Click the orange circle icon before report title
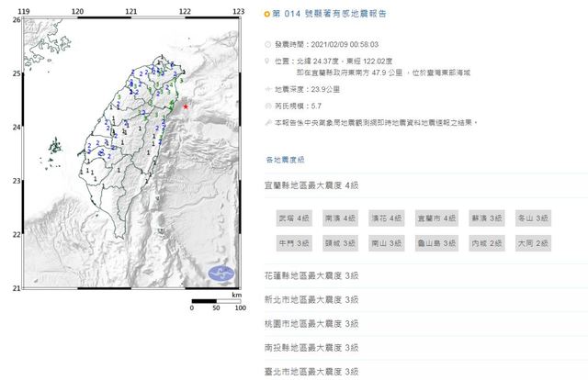The height and width of the screenshot is (380, 588). pyautogui.click(x=267, y=15)
